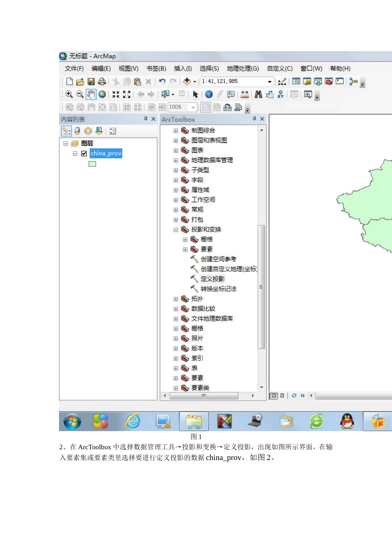Viewport: 392px width, 555px height.
Task: Activate the Pan hand tool
Action: 91,94
